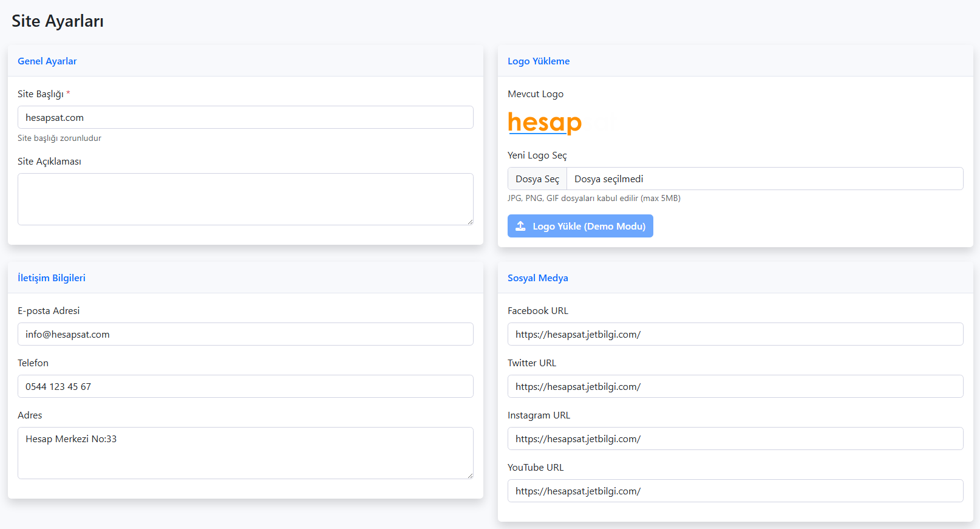Edit the E-posta Adresi field
980x529 pixels.
click(245, 334)
